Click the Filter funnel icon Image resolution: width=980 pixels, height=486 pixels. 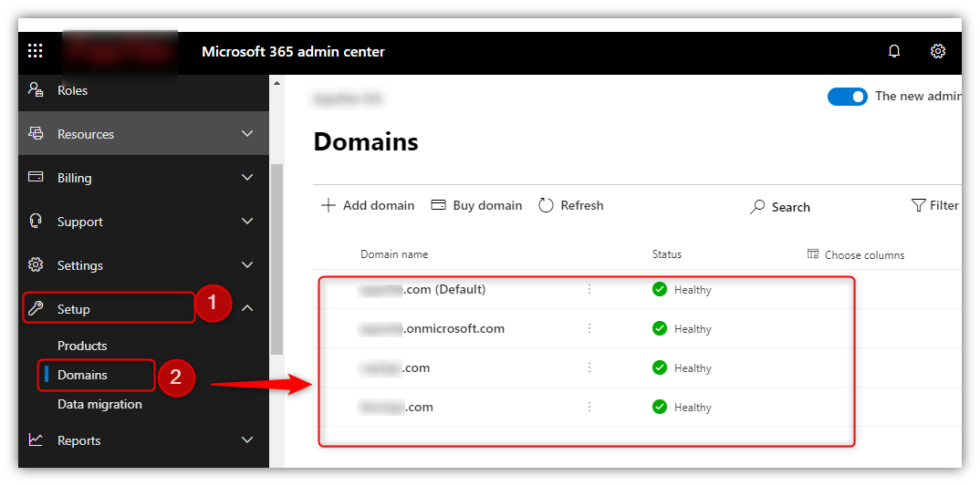[x=918, y=205]
